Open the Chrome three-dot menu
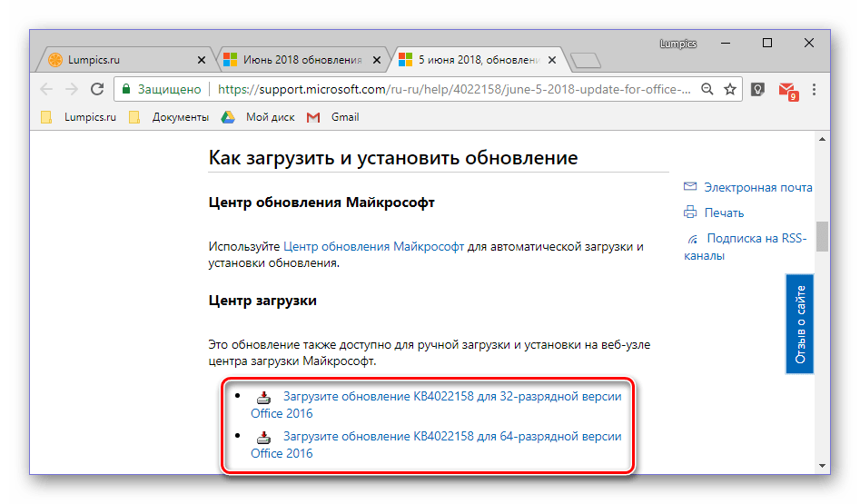The width and height of the screenshot is (860, 504). pyautogui.click(x=814, y=89)
